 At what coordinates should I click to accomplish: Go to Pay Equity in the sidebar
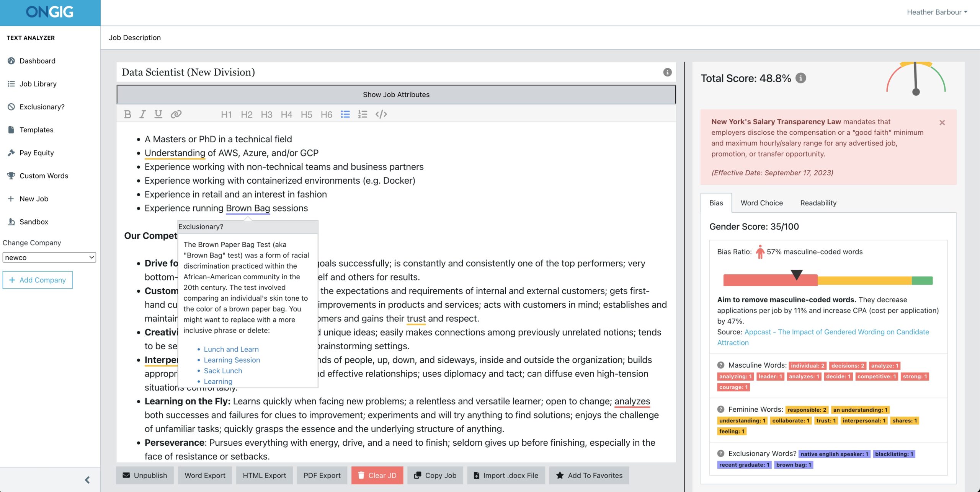pos(36,153)
